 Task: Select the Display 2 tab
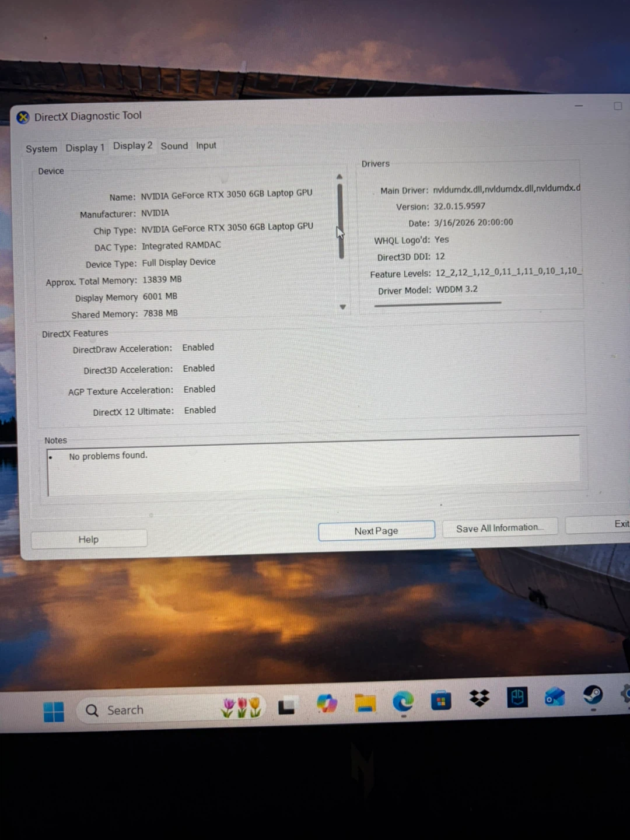pos(132,146)
